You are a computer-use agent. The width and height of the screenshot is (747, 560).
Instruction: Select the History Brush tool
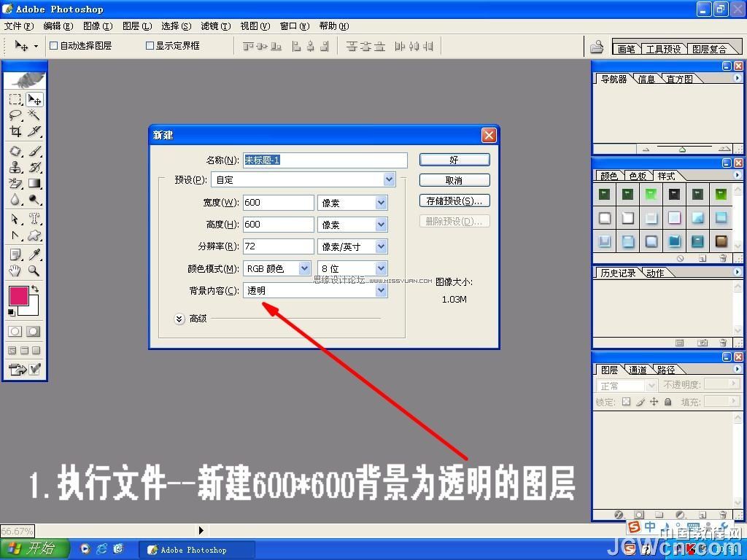pos(34,167)
